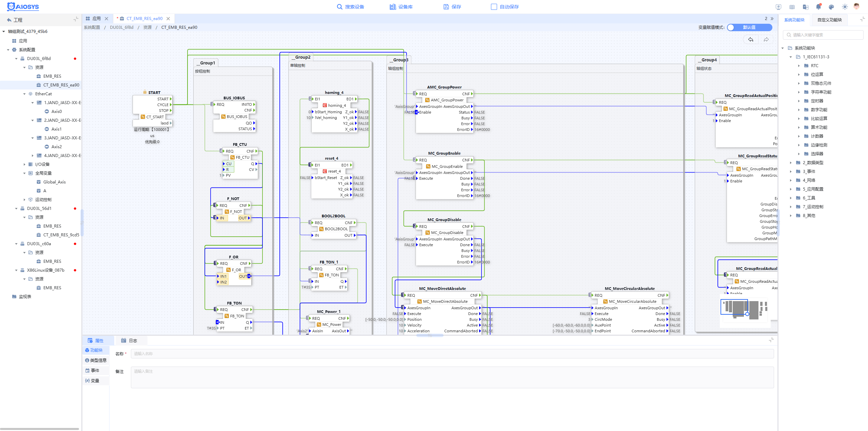The height and width of the screenshot is (431, 868).
Task: Click the language translation icon
Action: tap(806, 7)
